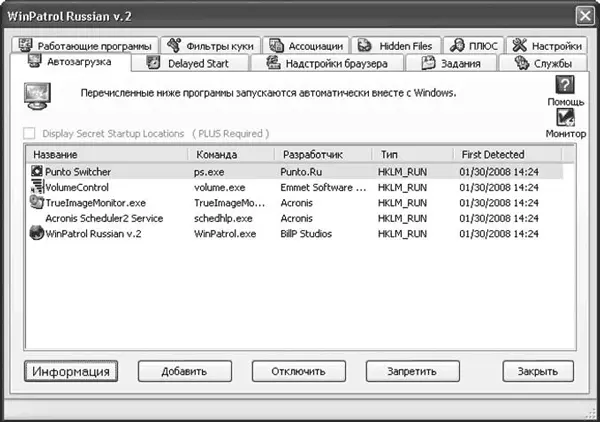600x422 pixels.
Task: Click the Фильтры куки tab icon
Action: pos(174,45)
